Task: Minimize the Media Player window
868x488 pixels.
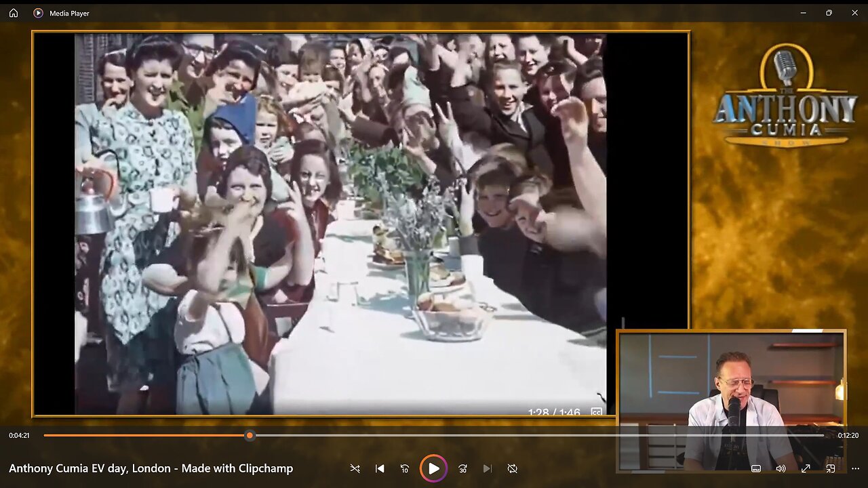Action: coord(804,13)
